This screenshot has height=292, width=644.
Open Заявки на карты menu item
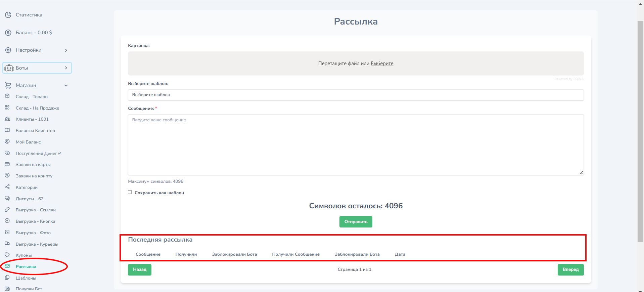tap(33, 165)
